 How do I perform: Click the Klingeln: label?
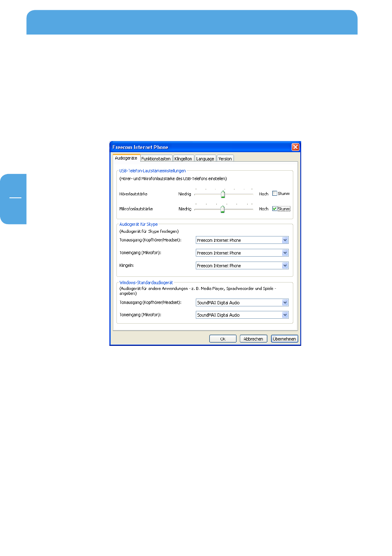[127, 266]
